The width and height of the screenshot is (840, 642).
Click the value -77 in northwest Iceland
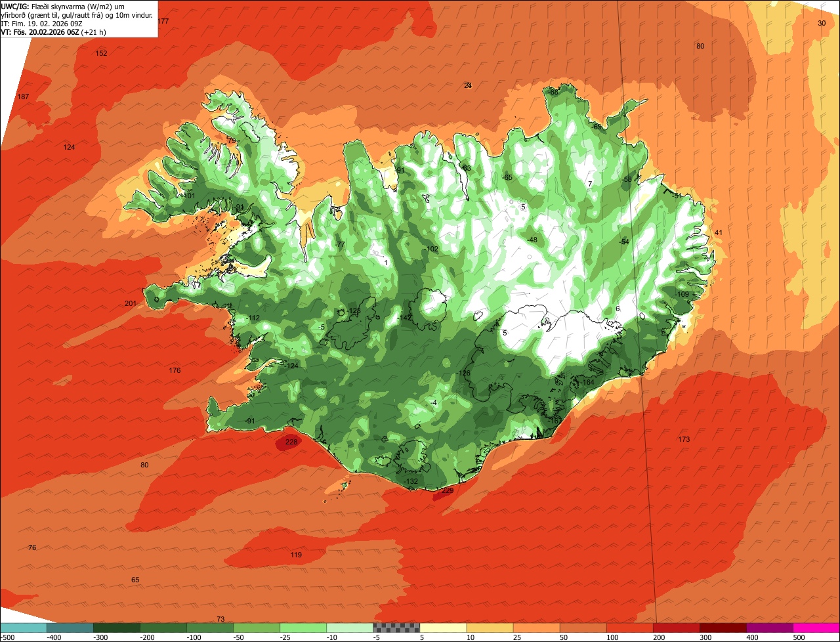pos(339,244)
